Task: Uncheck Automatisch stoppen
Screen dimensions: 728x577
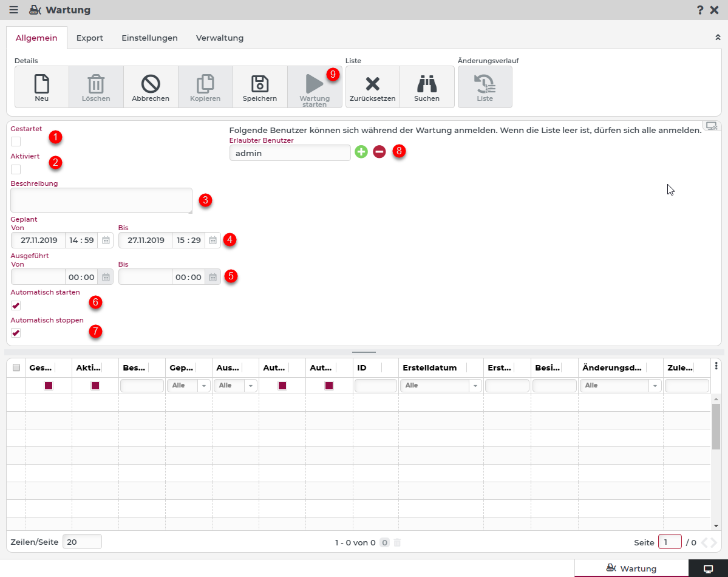Action: tap(16, 333)
